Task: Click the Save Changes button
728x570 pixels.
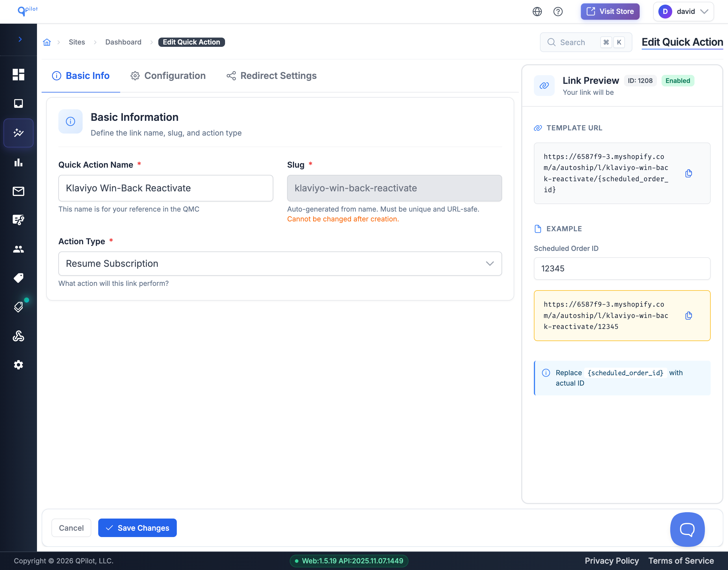Action: (137, 528)
